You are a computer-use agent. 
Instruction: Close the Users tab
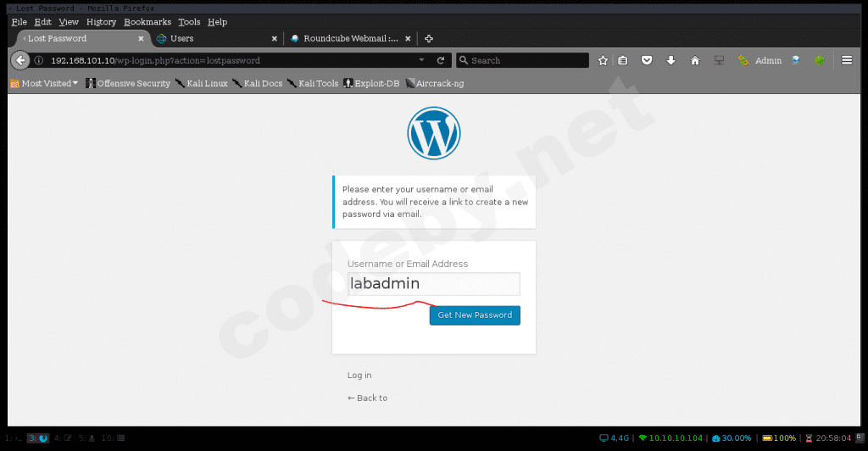point(274,38)
